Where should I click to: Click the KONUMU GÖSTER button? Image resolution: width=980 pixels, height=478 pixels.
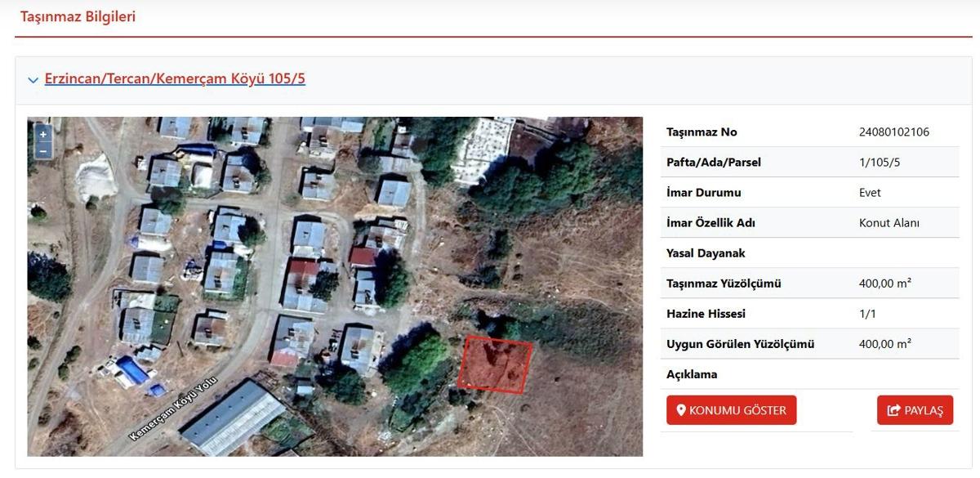pos(731,410)
